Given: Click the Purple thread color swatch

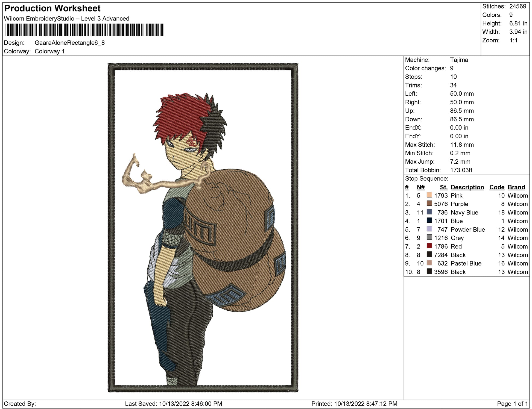Looking at the screenshot, I should (x=429, y=204).
